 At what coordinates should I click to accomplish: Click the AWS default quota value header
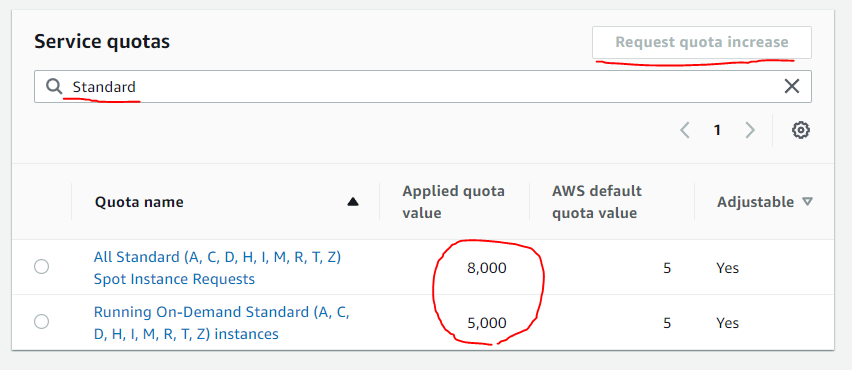[597, 202]
